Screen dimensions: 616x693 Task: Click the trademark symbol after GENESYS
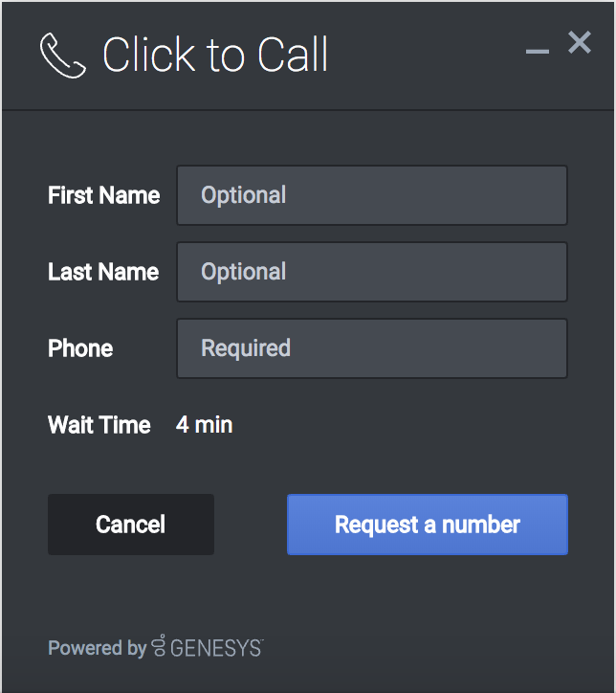(x=260, y=641)
